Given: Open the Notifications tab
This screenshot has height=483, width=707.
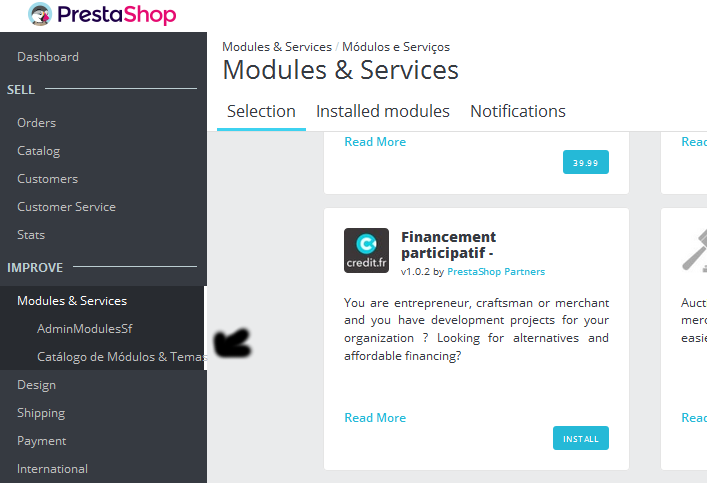Looking at the screenshot, I should (518, 111).
